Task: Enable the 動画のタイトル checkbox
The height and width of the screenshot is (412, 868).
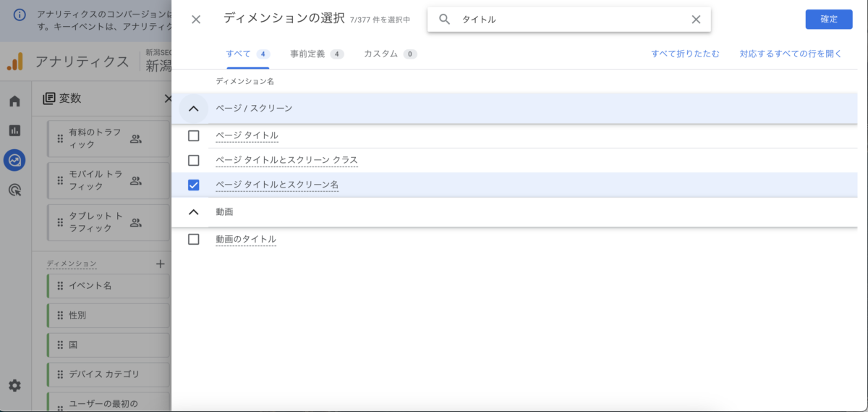Action: 193,239
